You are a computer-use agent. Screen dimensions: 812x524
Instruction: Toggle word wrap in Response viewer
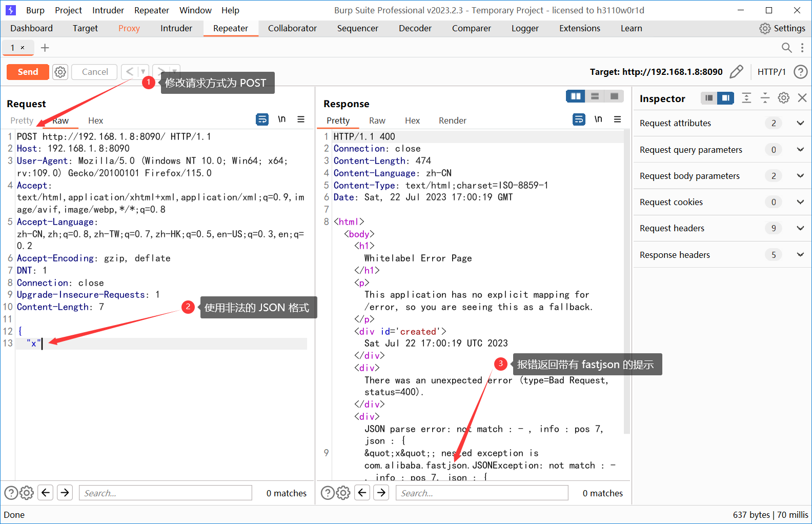579,119
